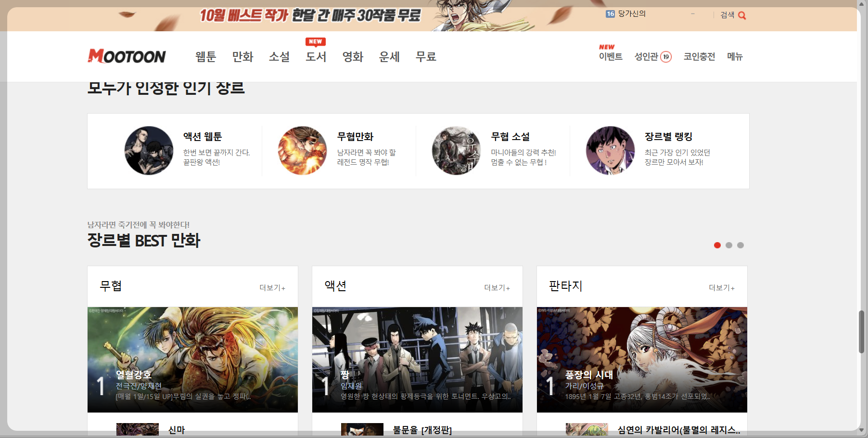The height and width of the screenshot is (438, 868).
Task: Click the October best author banner
Action: 310,15
